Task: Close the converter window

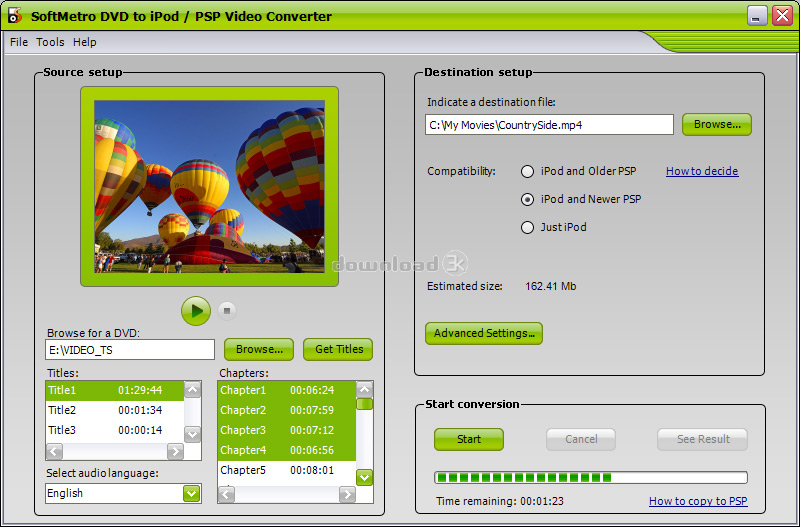Action: [782, 16]
